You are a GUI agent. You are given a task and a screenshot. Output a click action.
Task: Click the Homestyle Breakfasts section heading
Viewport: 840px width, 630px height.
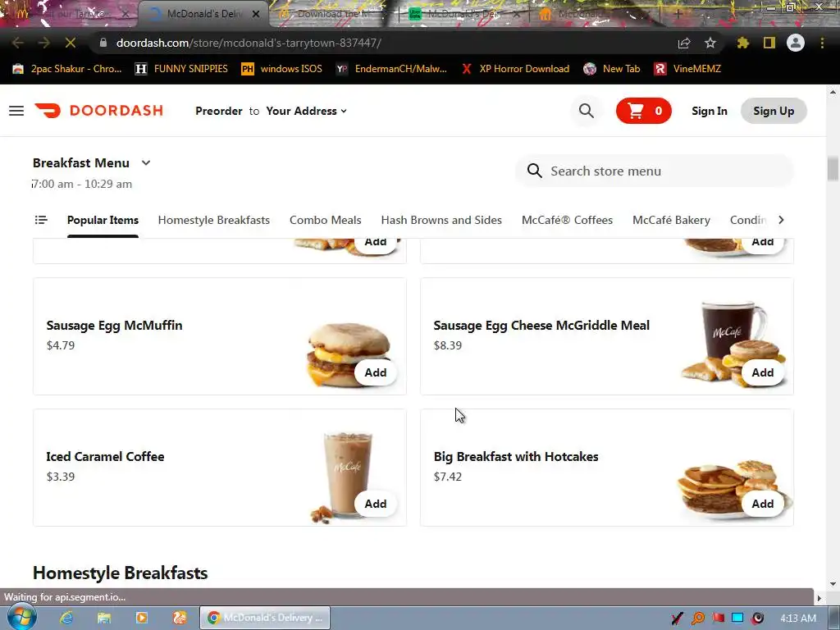120,573
